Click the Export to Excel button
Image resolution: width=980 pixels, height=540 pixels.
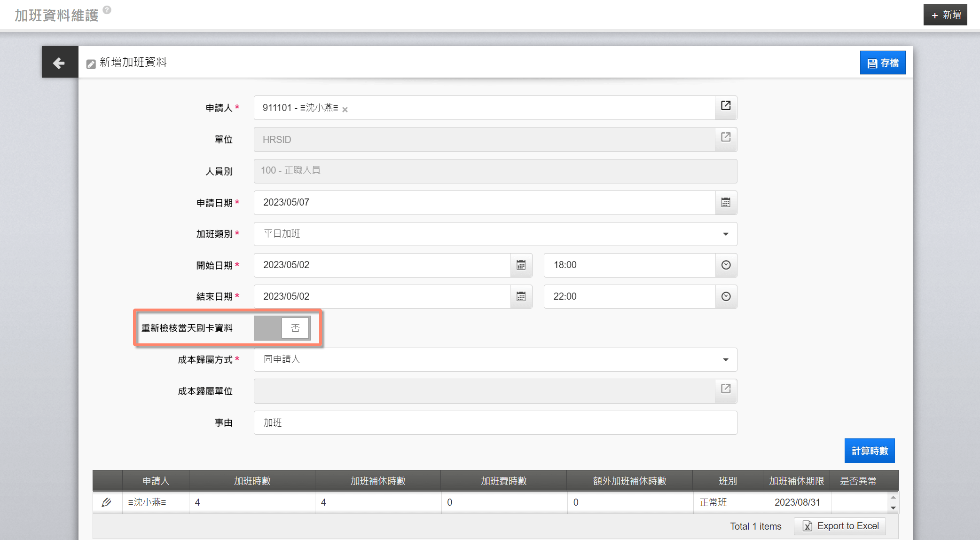pyautogui.click(x=840, y=526)
